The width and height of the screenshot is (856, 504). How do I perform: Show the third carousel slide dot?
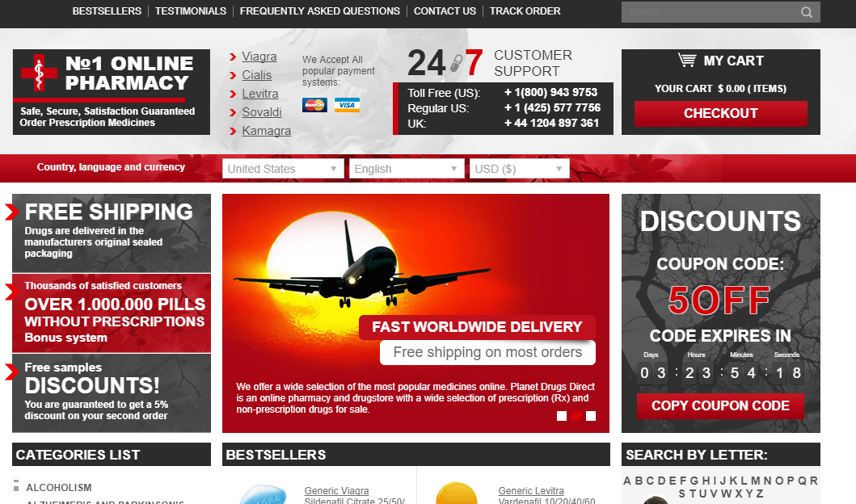591,416
